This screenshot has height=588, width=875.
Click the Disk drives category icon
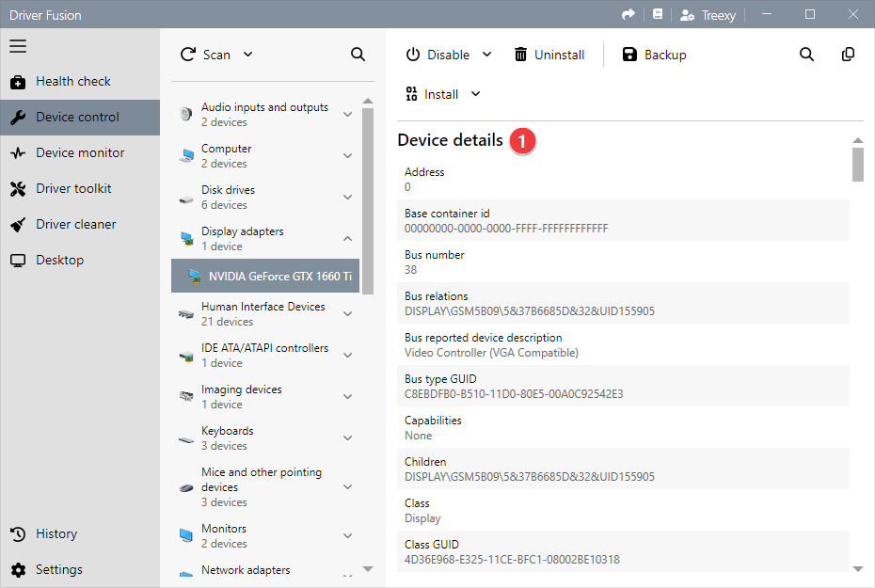click(x=186, y=199)
